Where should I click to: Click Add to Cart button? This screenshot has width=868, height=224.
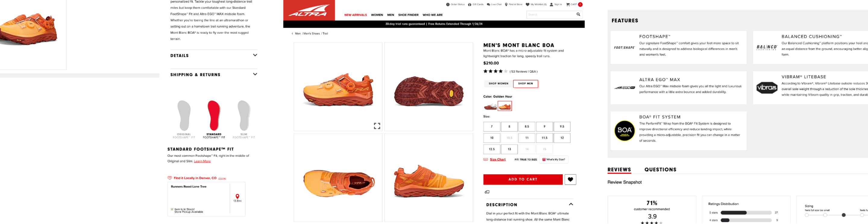(x=523, y=179)
